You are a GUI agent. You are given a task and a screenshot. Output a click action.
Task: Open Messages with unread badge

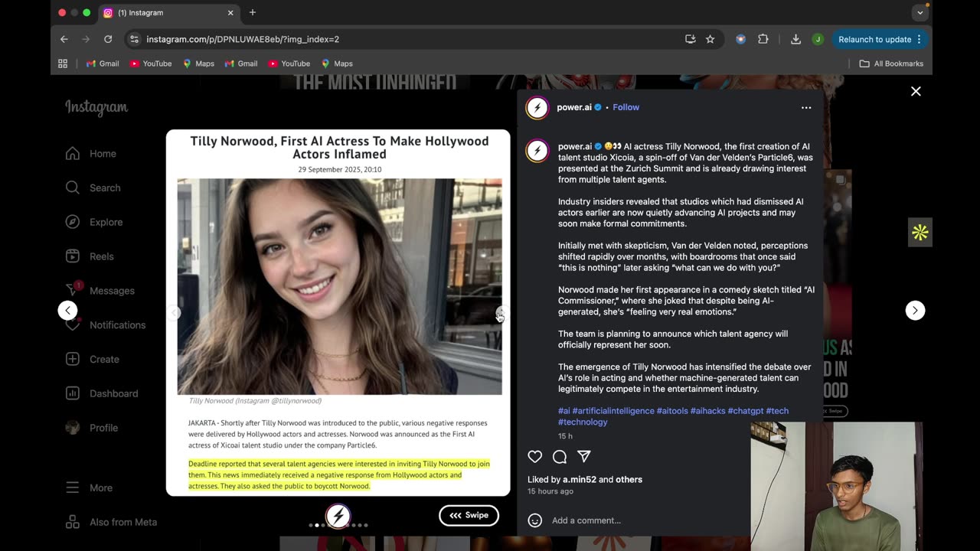100,291
